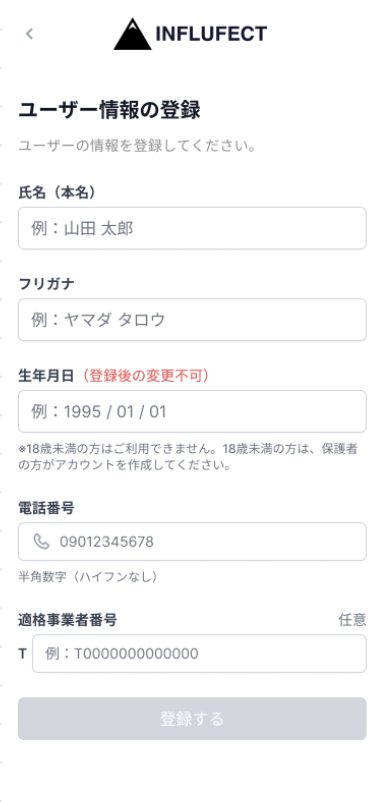Click the 適格事業者番号 field label
This screenshot has width=376, height=802.
(68, 620)
